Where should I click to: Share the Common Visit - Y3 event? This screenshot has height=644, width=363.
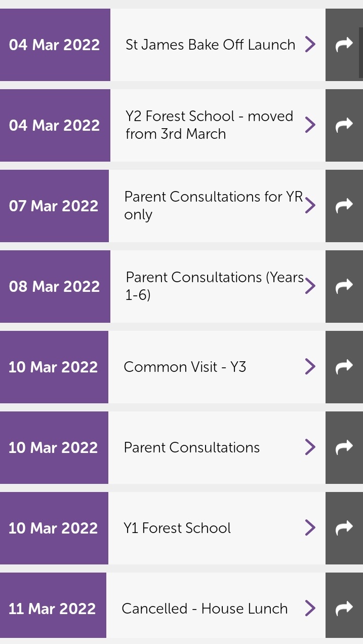point(344,367)
